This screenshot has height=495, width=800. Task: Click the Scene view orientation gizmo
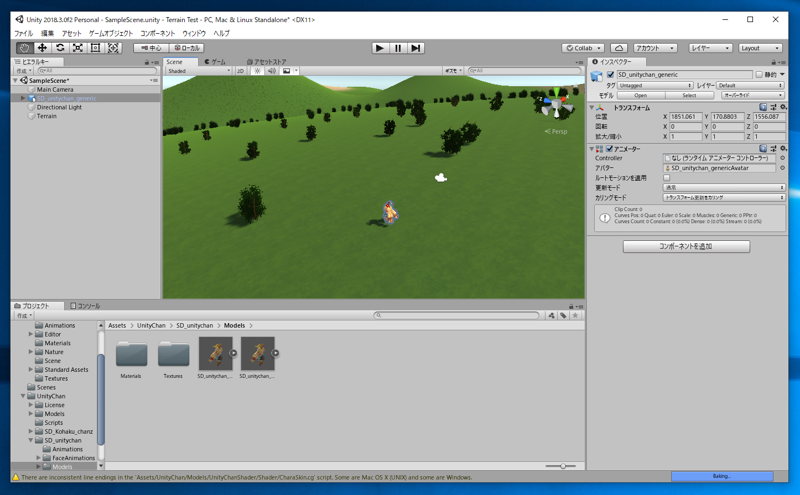pos(556,104)
